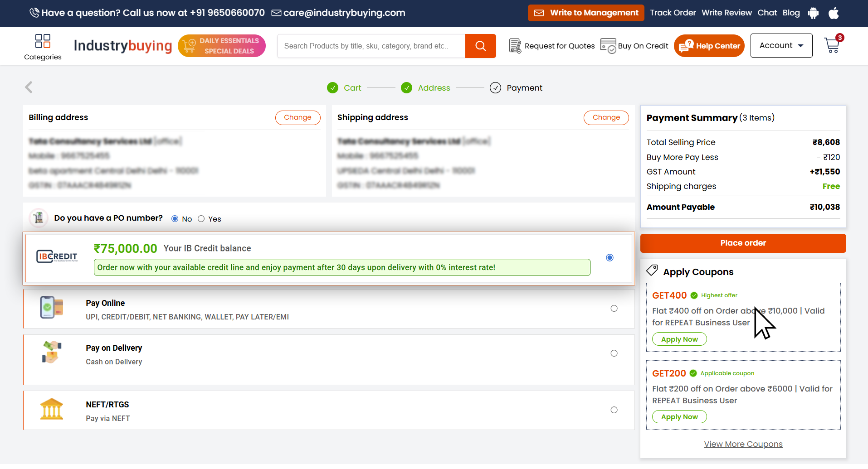Change the shipping address
This screenshot has width=868, height=469.
606,117
